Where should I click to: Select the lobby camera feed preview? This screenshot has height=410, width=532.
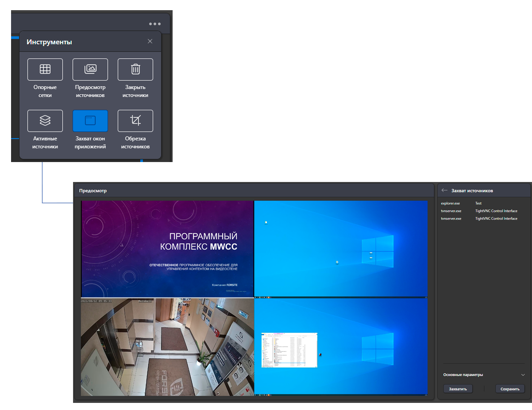pyautogui.click(x=167, y=347)
